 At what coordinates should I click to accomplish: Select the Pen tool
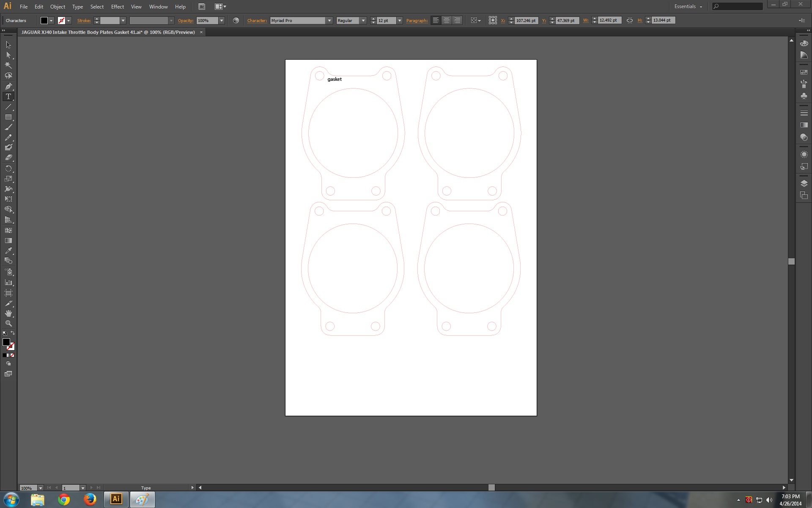(8, 86)
